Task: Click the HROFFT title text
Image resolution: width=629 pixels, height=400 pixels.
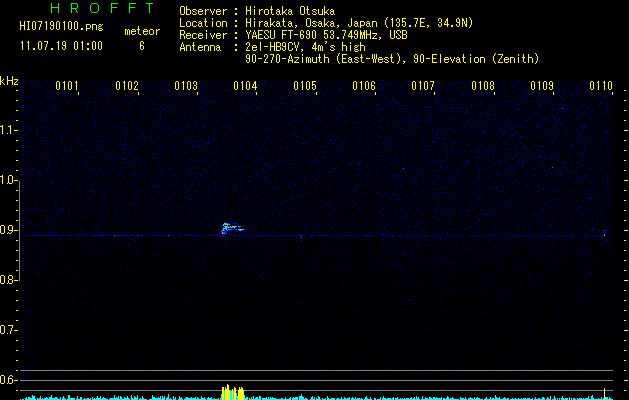Action: [x=102, y=8]
